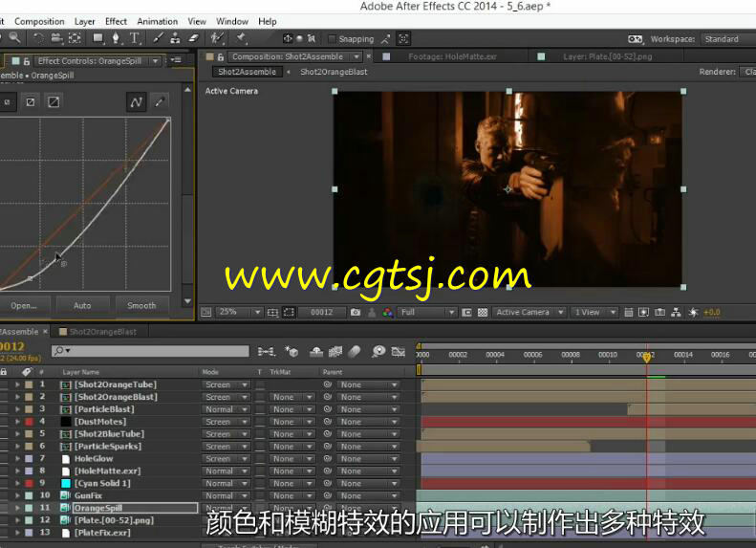The height and width of the screenshot is (548, 756).
Task: Click the curves Auto button
Action: 82,306
